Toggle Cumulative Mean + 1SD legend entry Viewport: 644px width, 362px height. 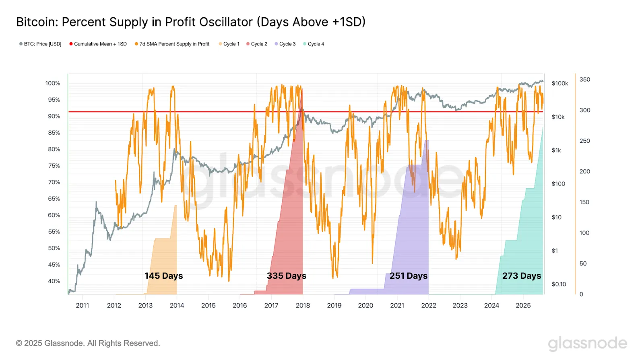98,44
